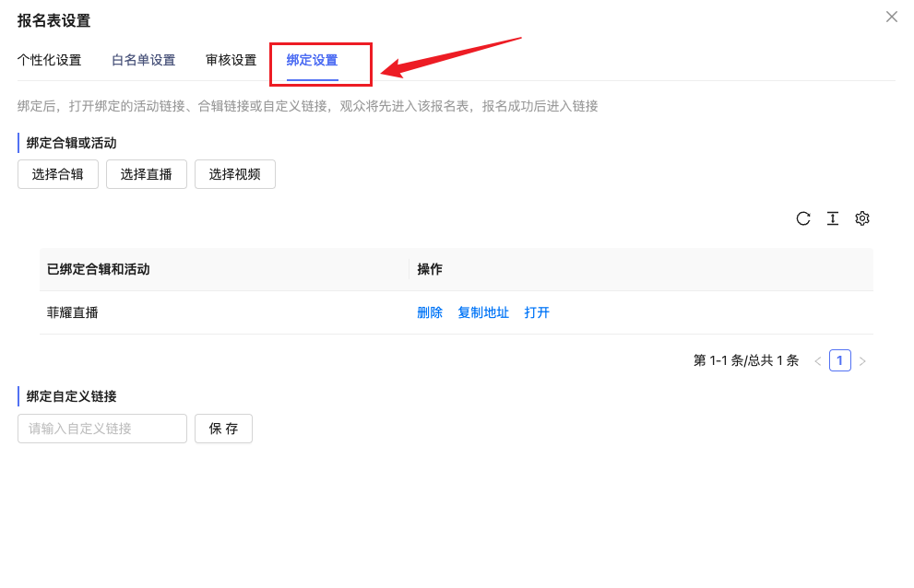Go to the previous page arrow

817,361
